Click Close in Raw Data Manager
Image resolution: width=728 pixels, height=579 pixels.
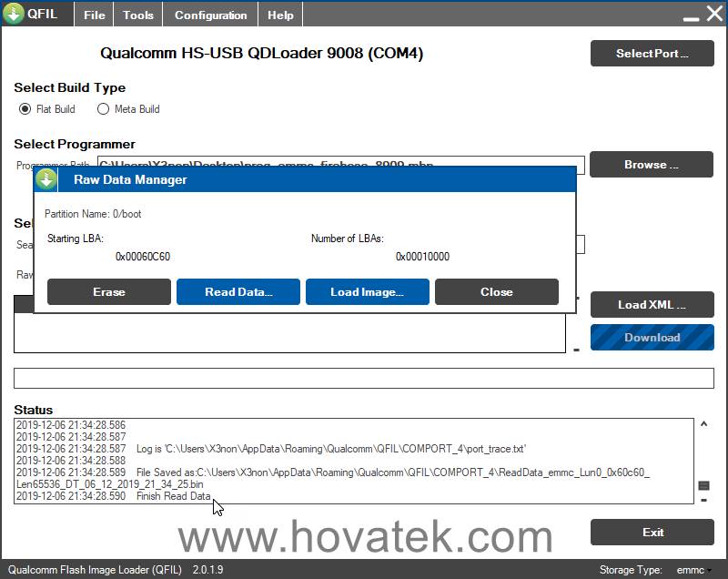pos(496,291)
